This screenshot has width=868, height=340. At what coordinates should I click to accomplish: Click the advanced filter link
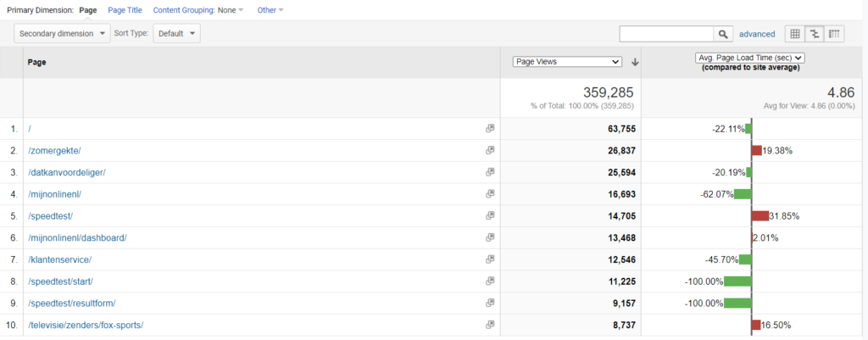(x=757, y=34)
